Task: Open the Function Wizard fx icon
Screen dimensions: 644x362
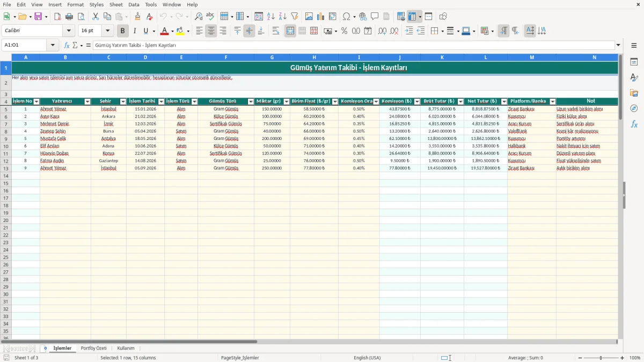Action: [x=67, y=46]
